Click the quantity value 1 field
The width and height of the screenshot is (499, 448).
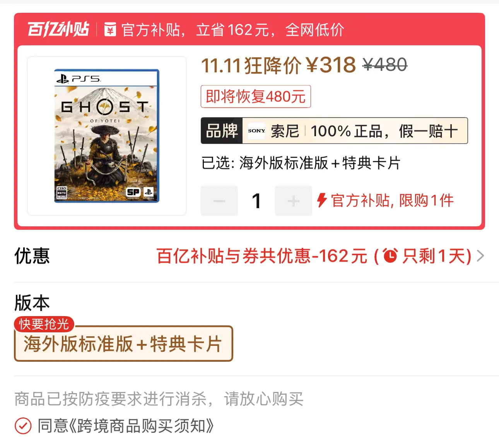pyautogui.click(x=256, y=201)
